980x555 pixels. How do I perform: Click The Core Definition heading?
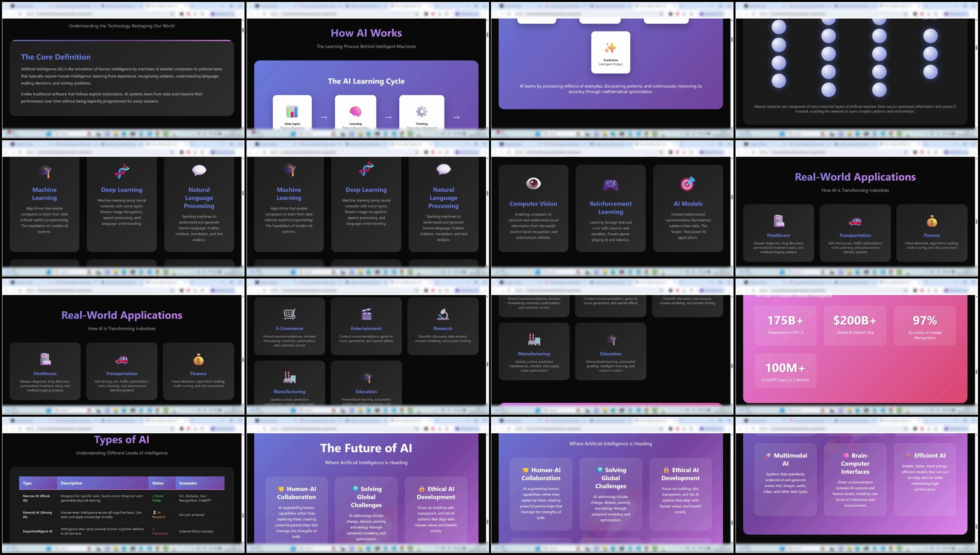pyautogui.click(x=56, y=57)
